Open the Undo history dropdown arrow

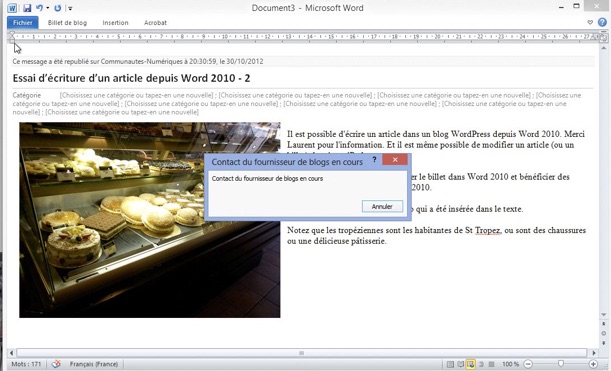(x=48, y=8)
